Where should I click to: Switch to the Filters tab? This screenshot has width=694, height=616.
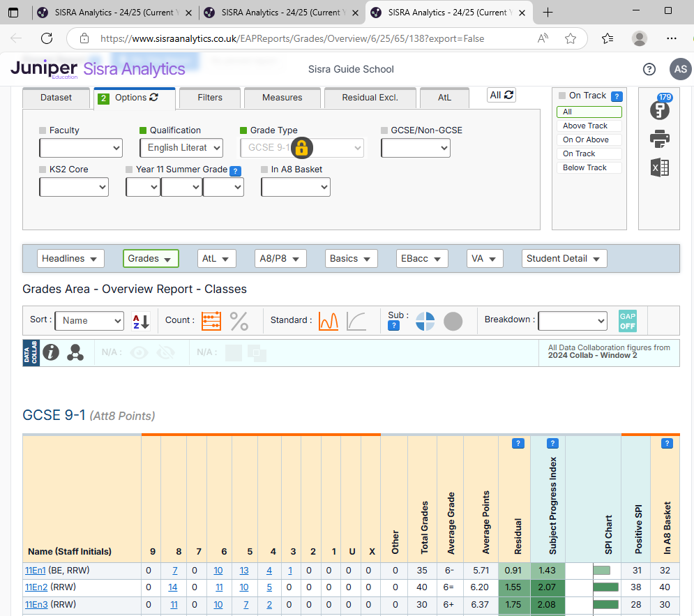(x=210, y=98)
